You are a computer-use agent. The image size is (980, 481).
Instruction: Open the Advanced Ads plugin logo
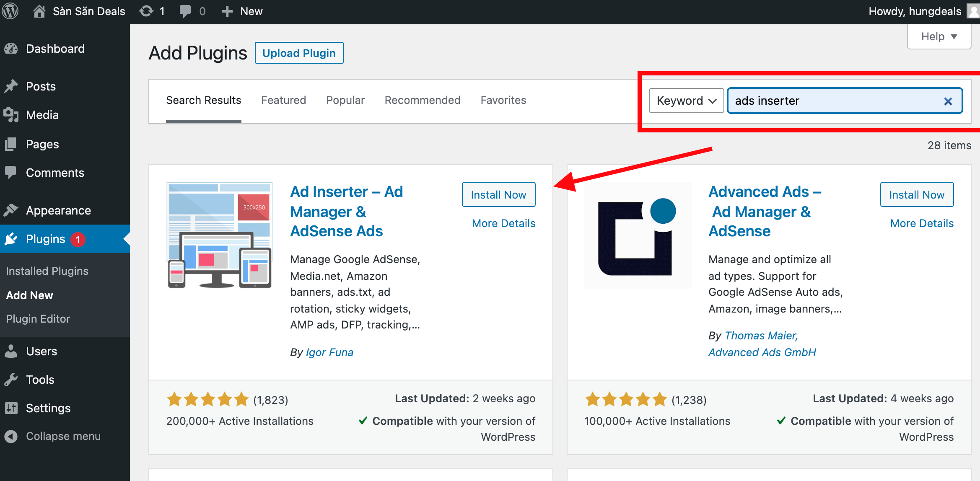click(638, 235)
